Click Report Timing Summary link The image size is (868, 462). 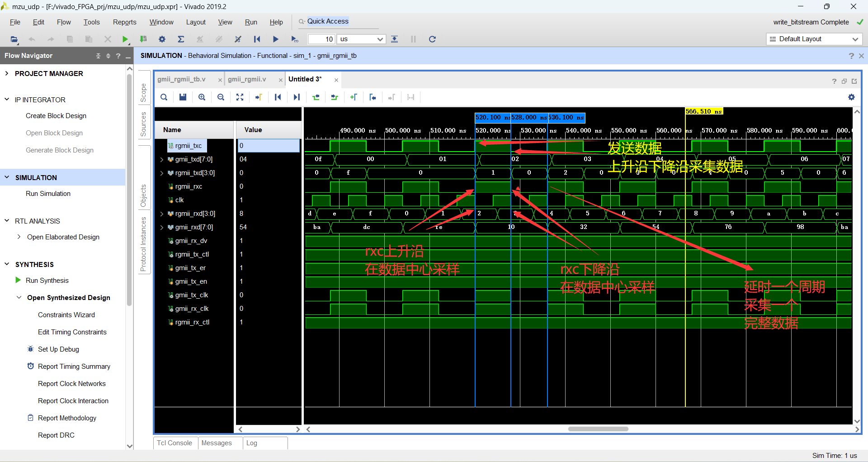[74, 366]
